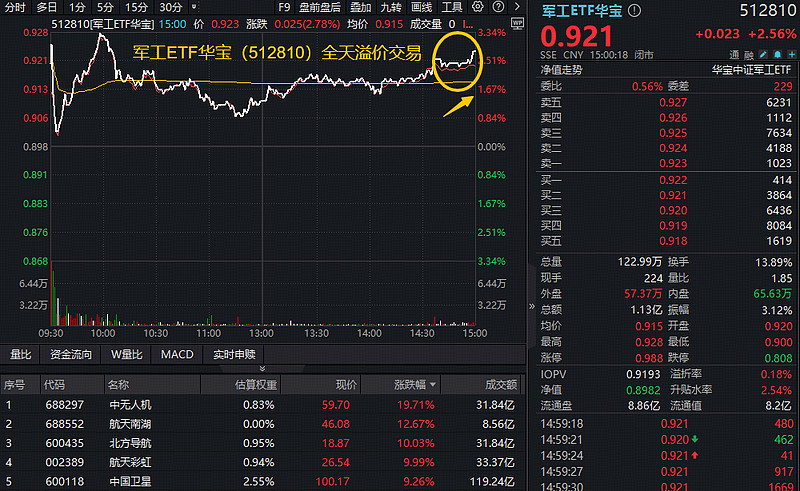Image resolution: width=800 pixels, height=491 pixels.
Task: Click the right arrow to show more toolbar items
Action: click(517, 7)
